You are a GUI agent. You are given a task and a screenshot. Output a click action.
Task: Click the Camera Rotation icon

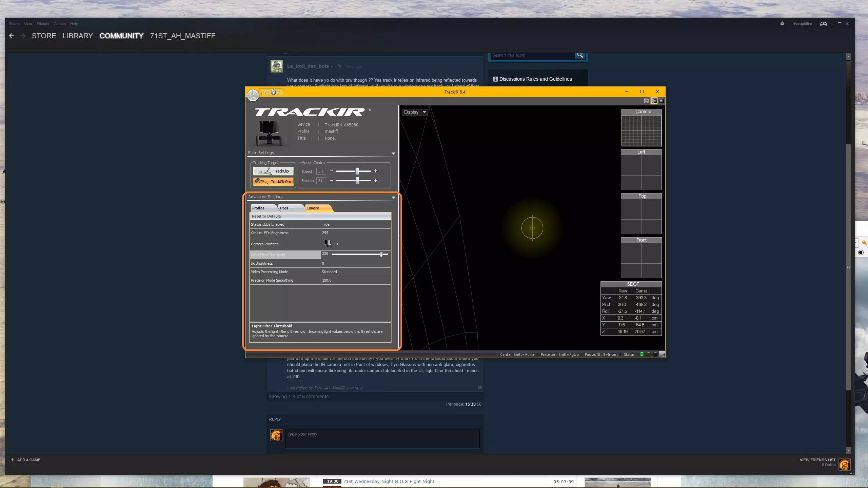[x=328, y=243]
